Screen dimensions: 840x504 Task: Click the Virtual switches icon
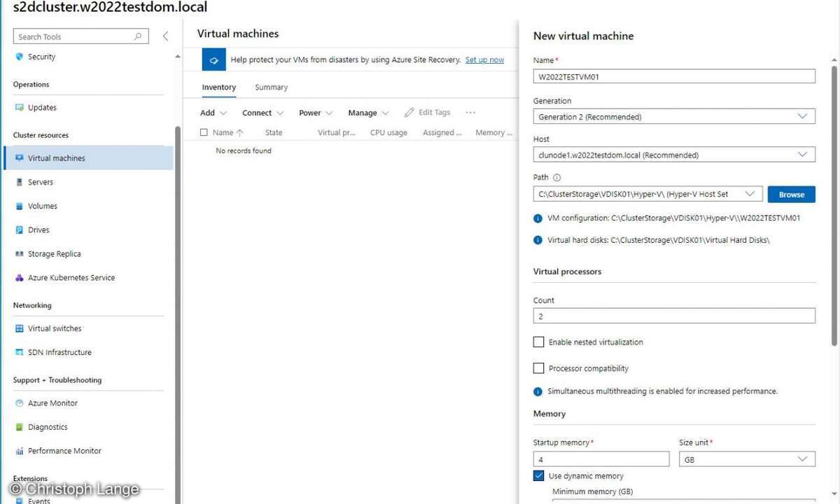19,328
